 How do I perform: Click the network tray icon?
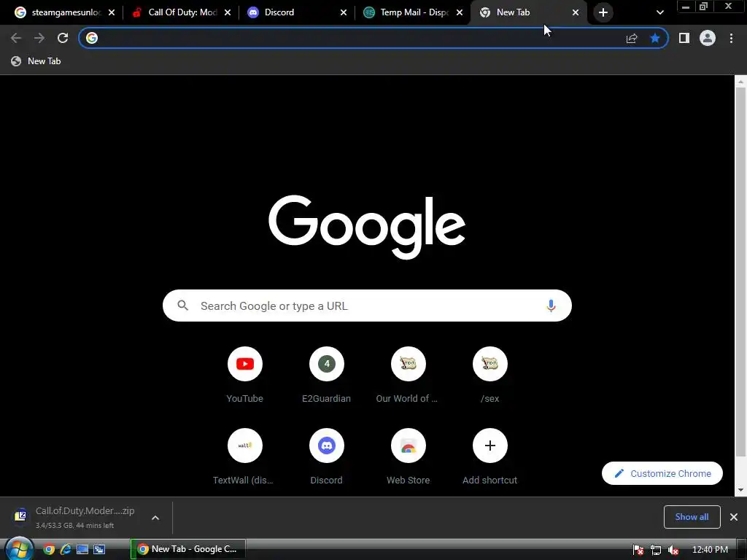[656, 550]
